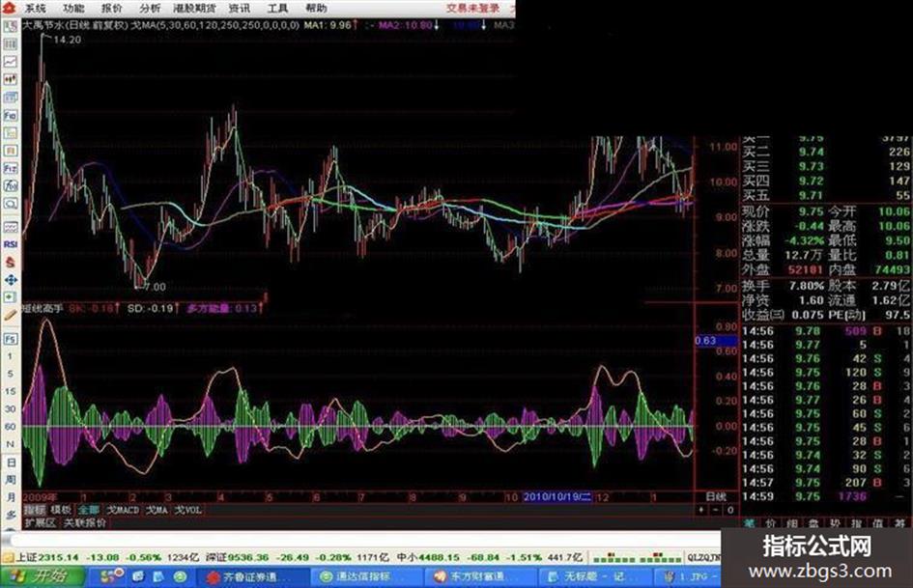Select the RSI indicator icon in sidebar
The image size is (913, 588).
click(x=11, y=244)
